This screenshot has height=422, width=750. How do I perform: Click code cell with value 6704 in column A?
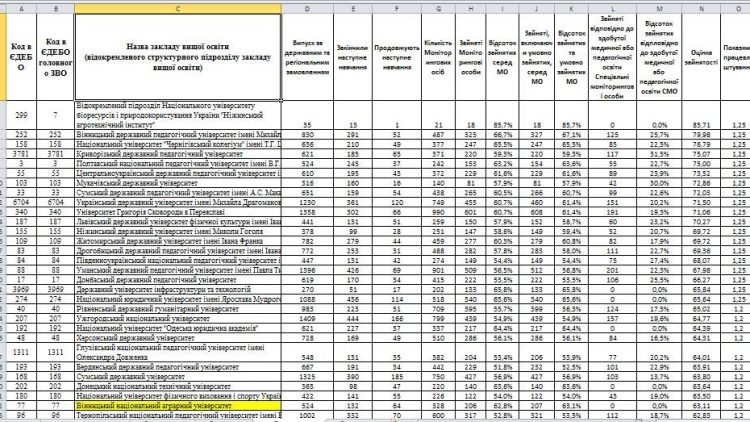19,202
